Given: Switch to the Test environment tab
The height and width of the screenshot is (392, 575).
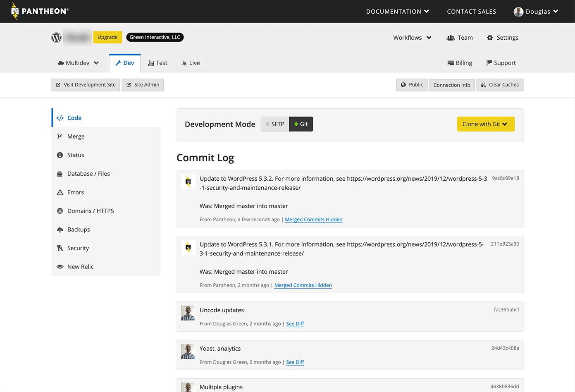Looking at the screenshot, I should click(157, 63).
